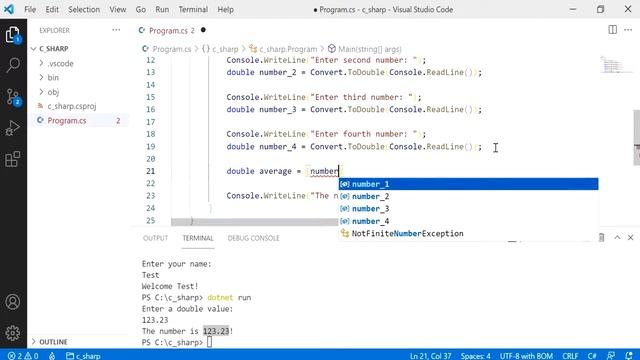
Task: Open the Help menu
Action: [225, 9]
